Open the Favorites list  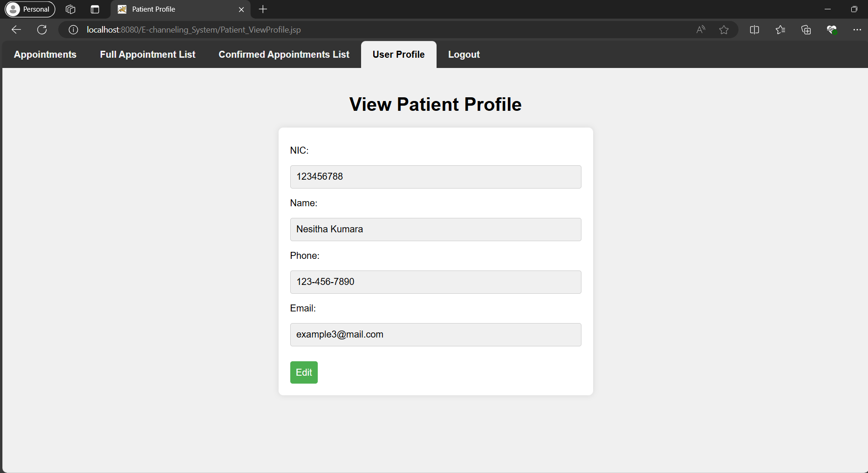pyautogui.click(x=780, y=30)
